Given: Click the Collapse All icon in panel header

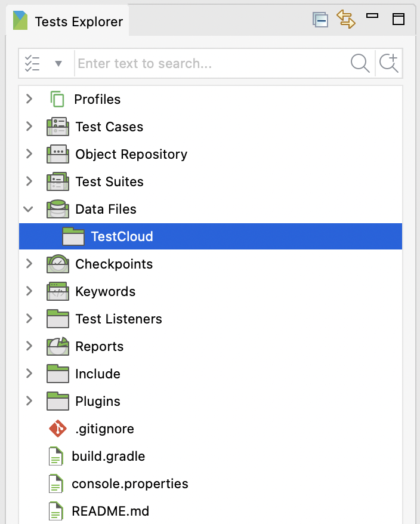Looking at the screenshot, I should click(320, 20).
